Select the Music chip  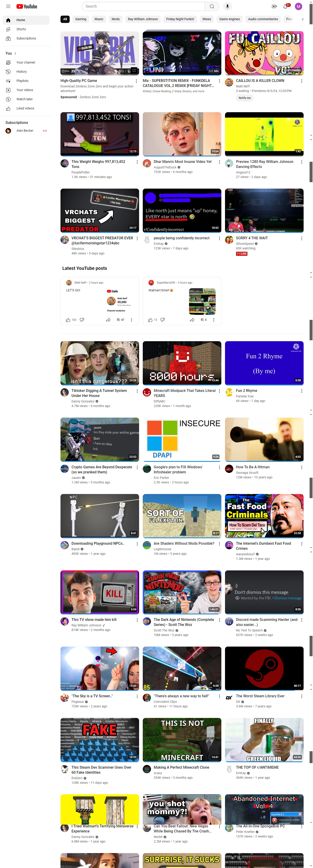99,19
